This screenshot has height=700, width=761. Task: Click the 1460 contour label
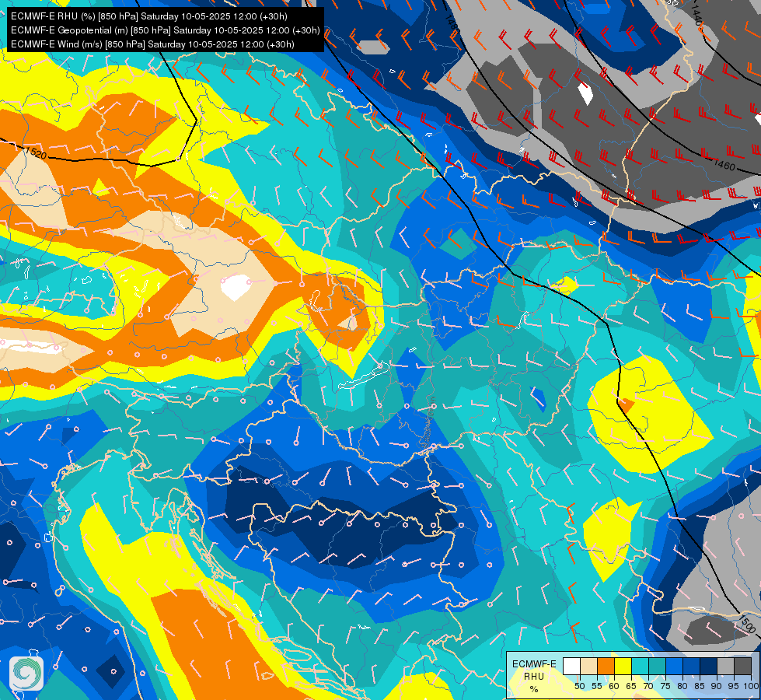(x=724, y=165)
